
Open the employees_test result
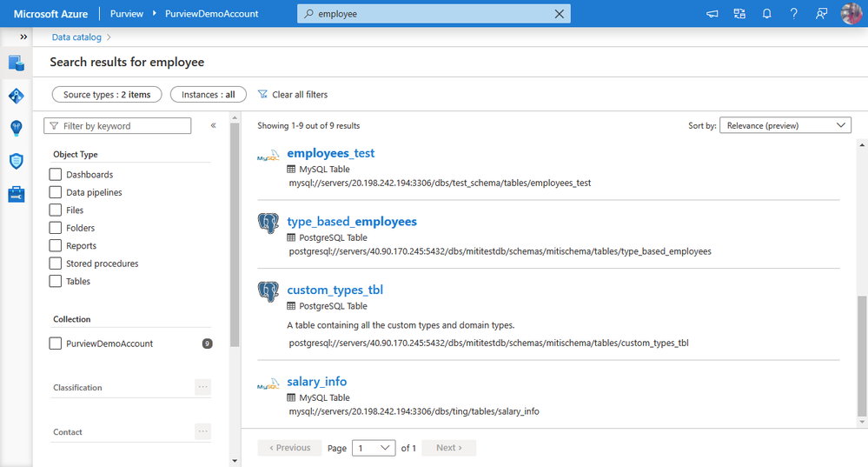330,153
